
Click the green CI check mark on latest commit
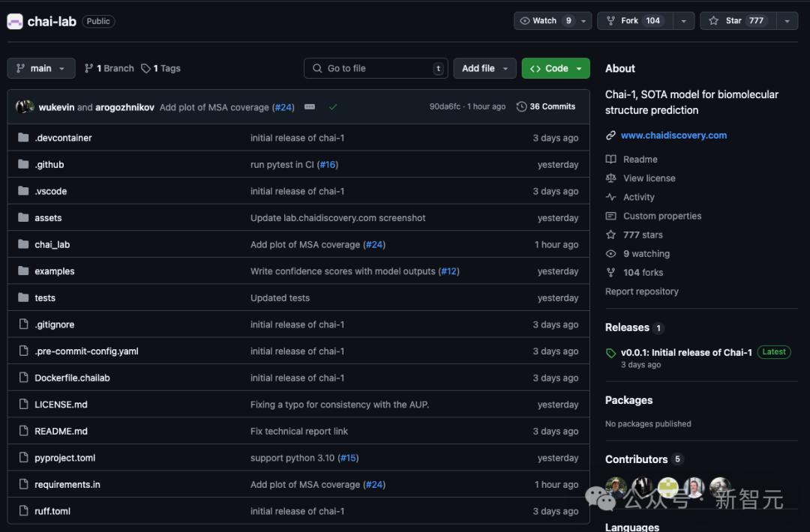click(333, 106)
